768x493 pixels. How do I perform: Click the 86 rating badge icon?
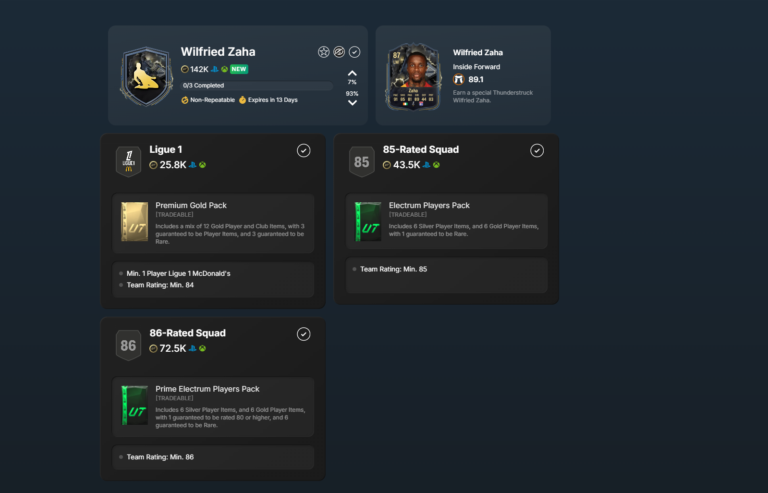click(x=128, y=345)
